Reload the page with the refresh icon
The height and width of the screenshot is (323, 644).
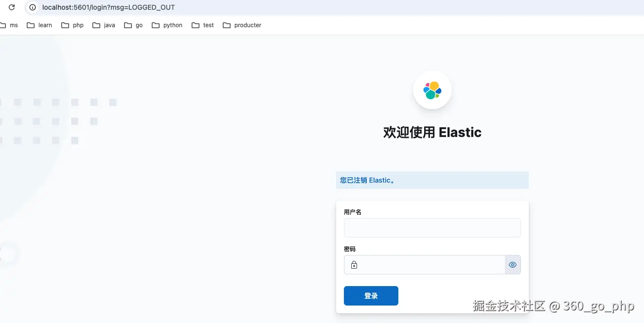[12, 7]
